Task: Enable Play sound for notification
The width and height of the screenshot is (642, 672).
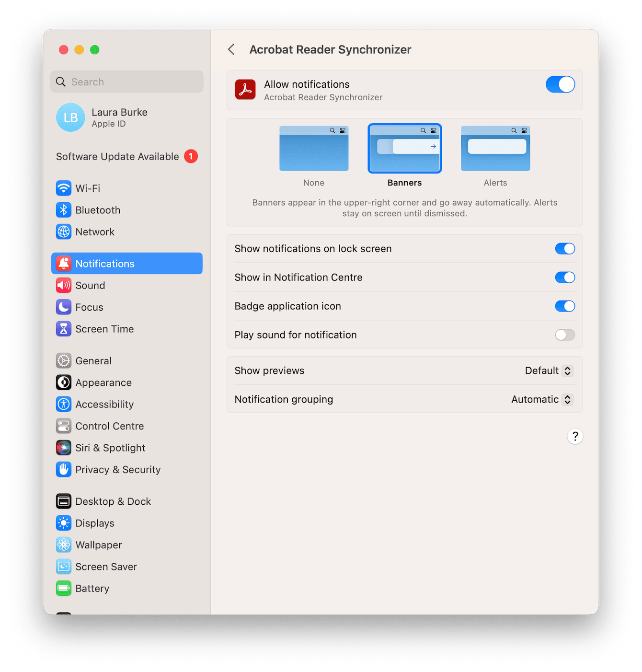Action: (x=565, y=335)
